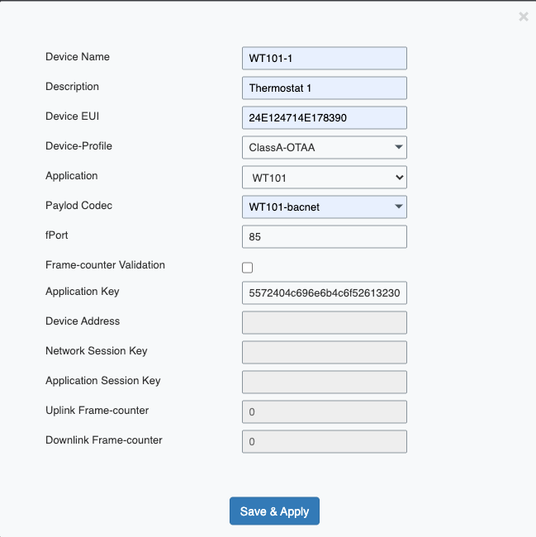This screenshot has height=537, width=536.
Task: Click the Device Address field
Action: 324,323
